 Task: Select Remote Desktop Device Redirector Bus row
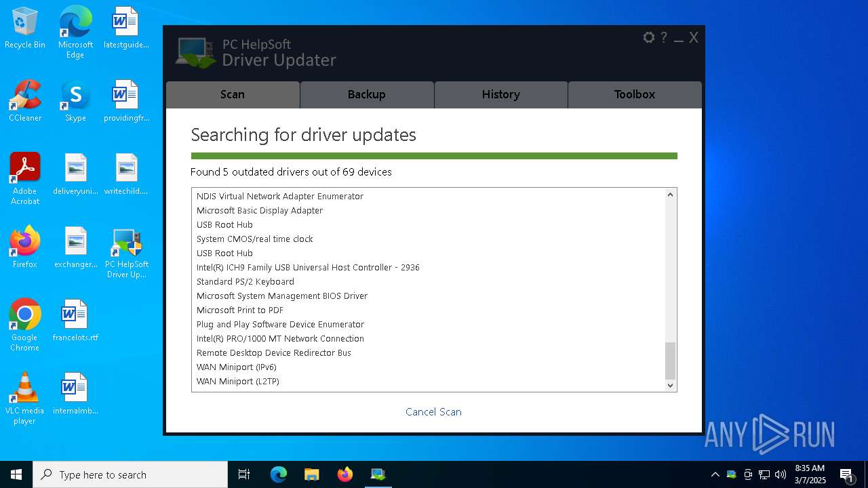428,352
